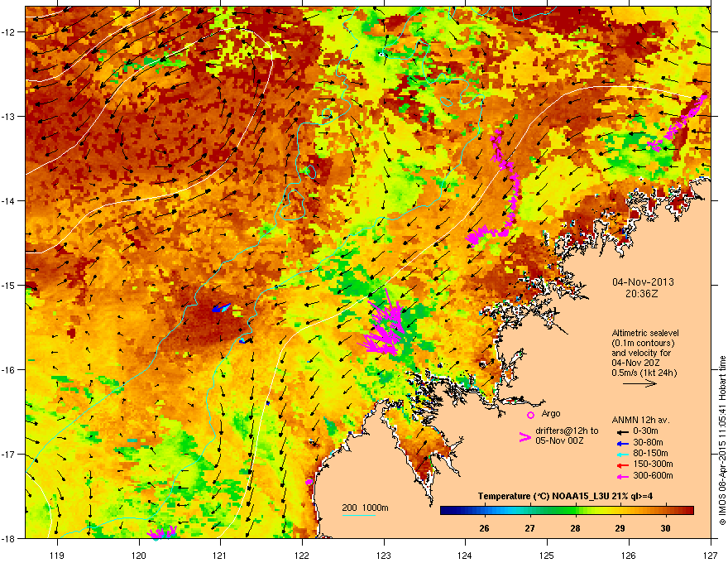The width and height of the screenshot is (728, 563).
Task: Click the 'Temperature (°C) NOAA15_L3U' title
Action: [x=544, y=496]
